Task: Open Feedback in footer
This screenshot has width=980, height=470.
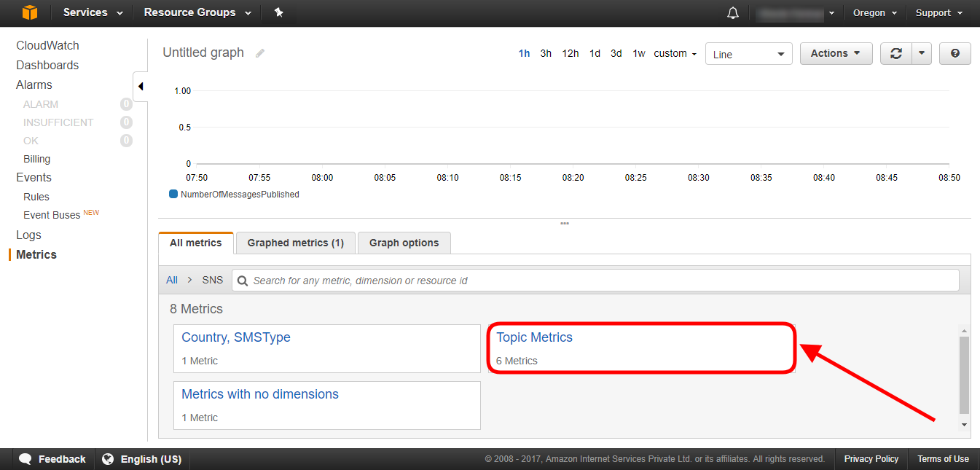Action: click(x=52, y=459)
